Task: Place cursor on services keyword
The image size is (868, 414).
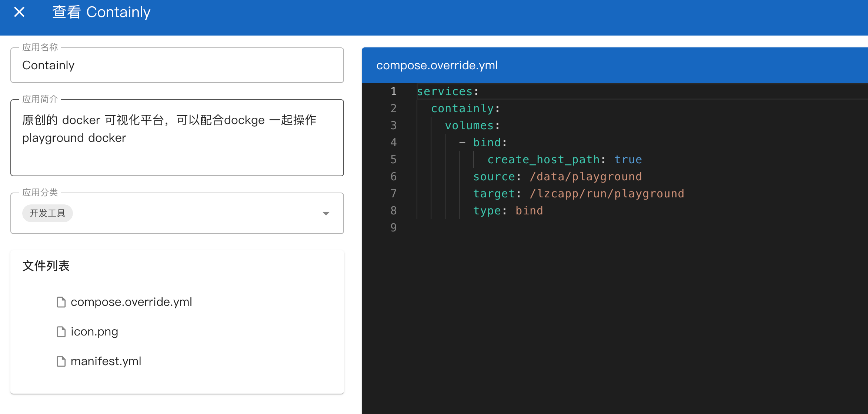Action: (x=444, y=91)
